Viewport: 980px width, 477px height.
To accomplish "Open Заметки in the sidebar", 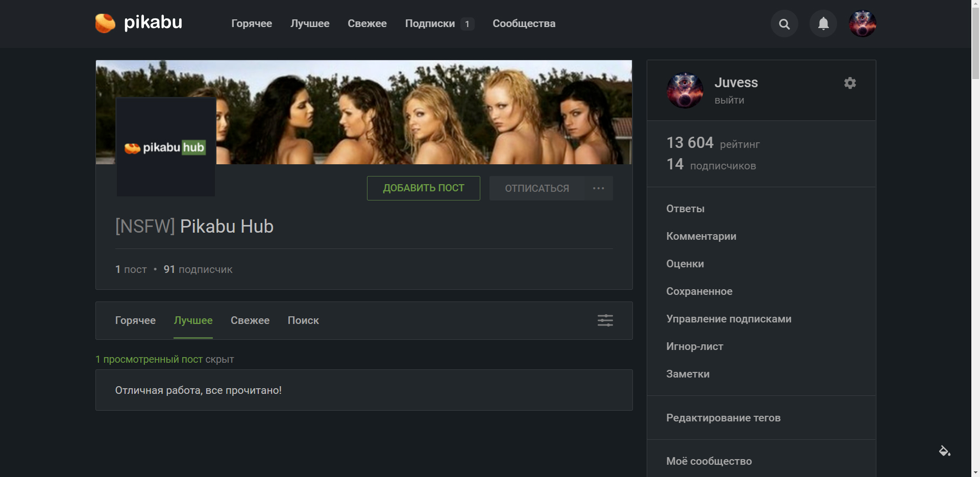I will (x=688, y=374).
